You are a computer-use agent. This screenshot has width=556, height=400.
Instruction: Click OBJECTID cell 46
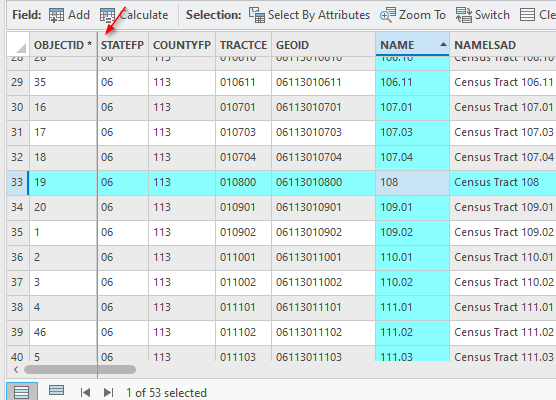(63, 333)
